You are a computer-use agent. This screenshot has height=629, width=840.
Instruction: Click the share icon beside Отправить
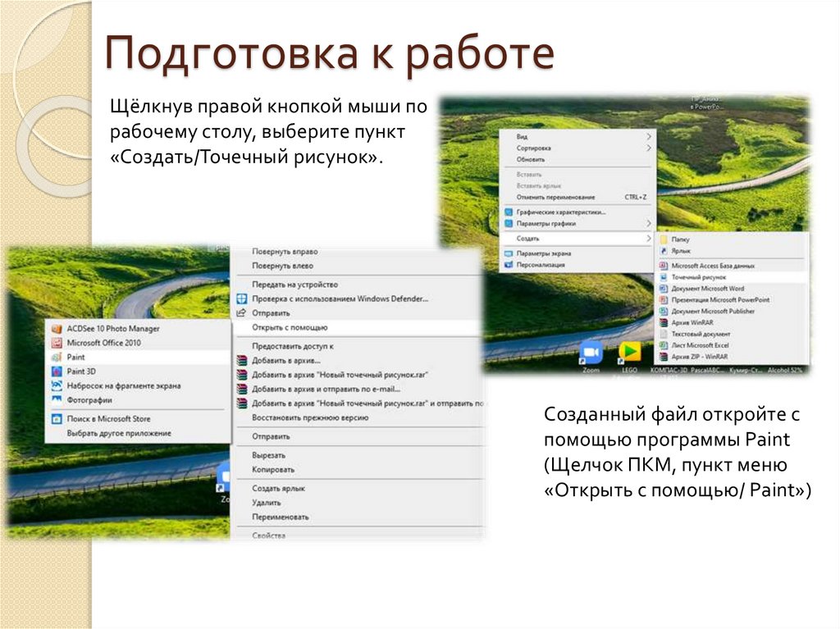point(242,313)
